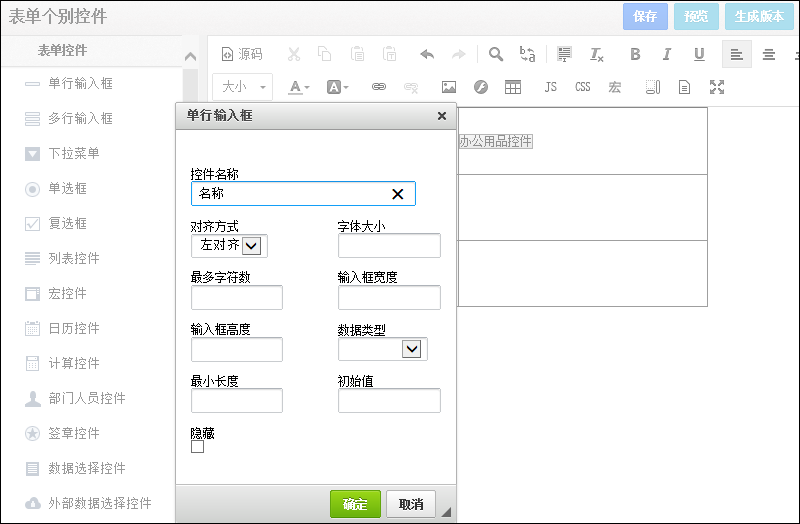The image size is (800, 524).
Task: Open the 数据类型 dropdown
Action: coord(383,350)
